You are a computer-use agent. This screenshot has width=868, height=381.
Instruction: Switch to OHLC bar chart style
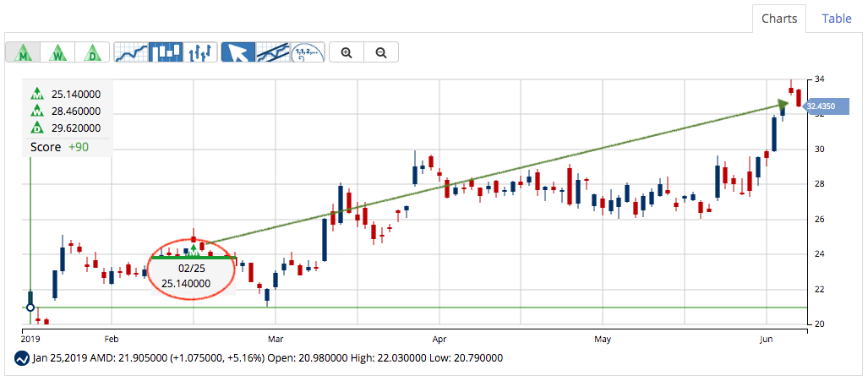pos(200,52)
